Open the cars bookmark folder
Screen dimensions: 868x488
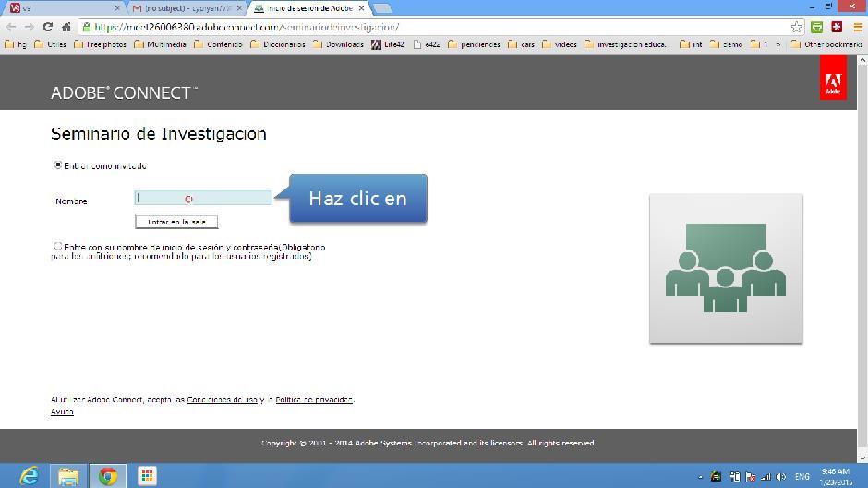point(522,44)
